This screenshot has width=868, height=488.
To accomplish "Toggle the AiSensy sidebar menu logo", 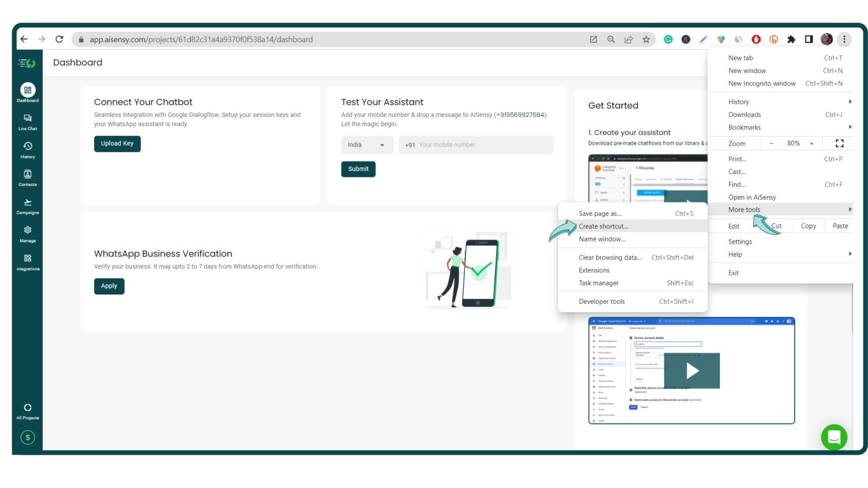I will click(27, 63).
